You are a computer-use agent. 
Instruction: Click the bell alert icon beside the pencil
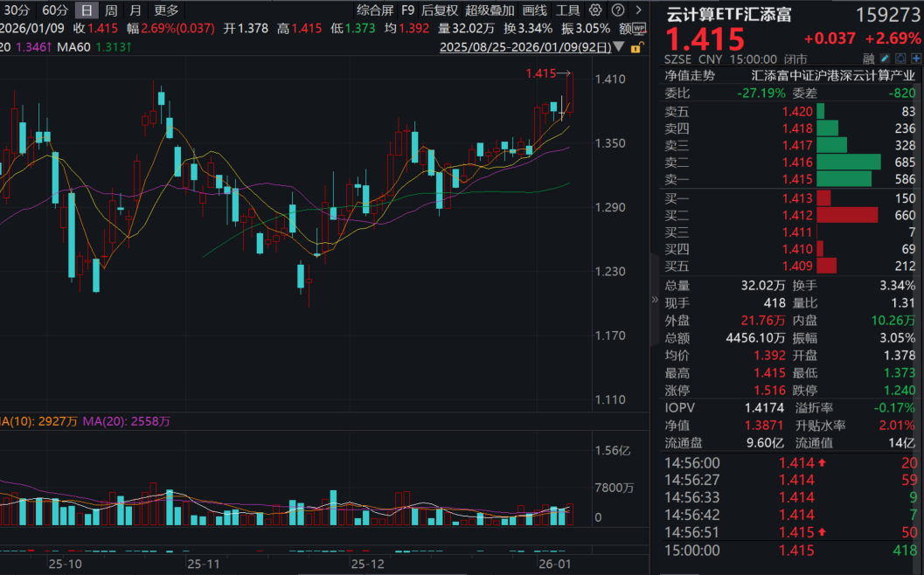(x=900, y=58)
